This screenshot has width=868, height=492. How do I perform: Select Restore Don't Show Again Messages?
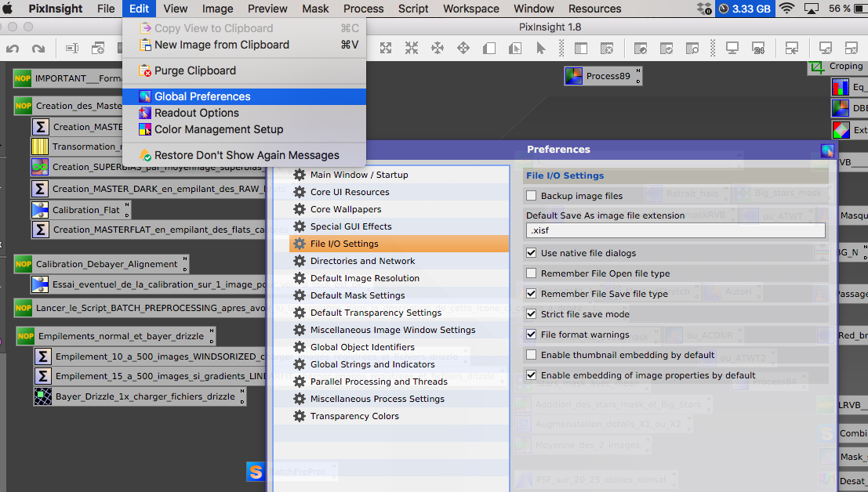pos(244,155)
